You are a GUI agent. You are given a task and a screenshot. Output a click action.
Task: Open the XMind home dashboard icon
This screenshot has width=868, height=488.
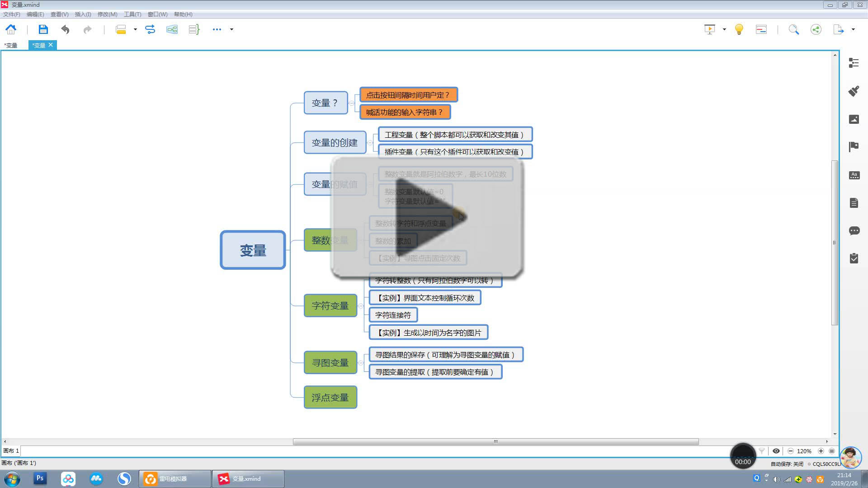pos(11,29)
